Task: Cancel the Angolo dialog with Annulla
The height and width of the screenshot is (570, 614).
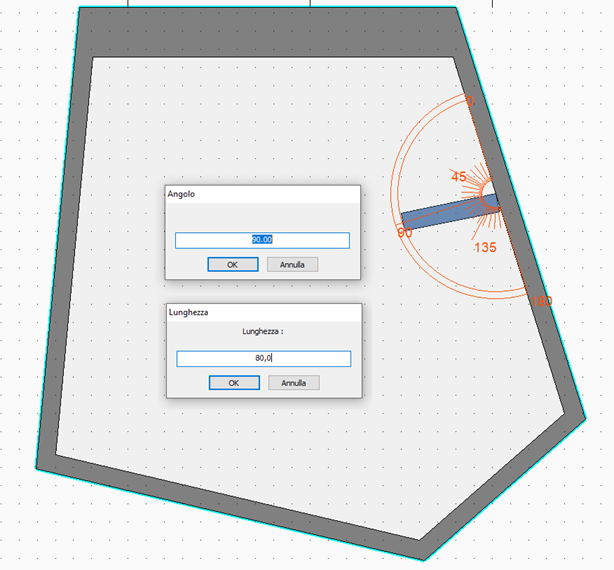Action: 292,264
